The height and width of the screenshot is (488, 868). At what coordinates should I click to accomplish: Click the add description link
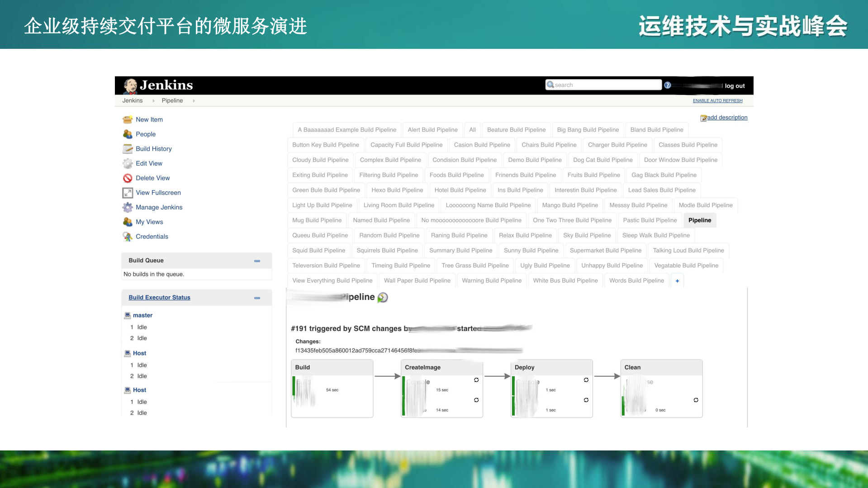tap(726, 118)
